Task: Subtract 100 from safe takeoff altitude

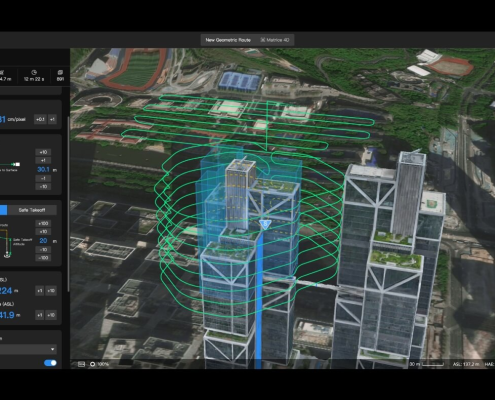Action: (x=43, y=258)
